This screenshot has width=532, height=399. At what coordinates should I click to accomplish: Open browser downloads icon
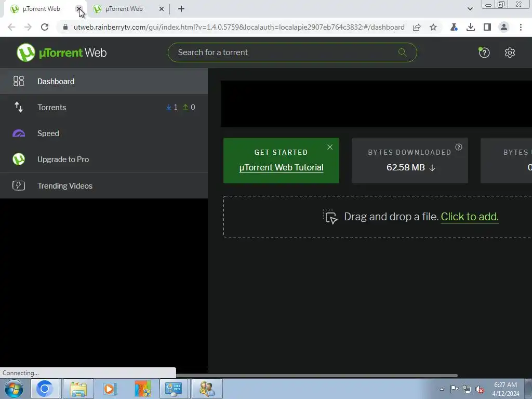click(x=471, y=27)
